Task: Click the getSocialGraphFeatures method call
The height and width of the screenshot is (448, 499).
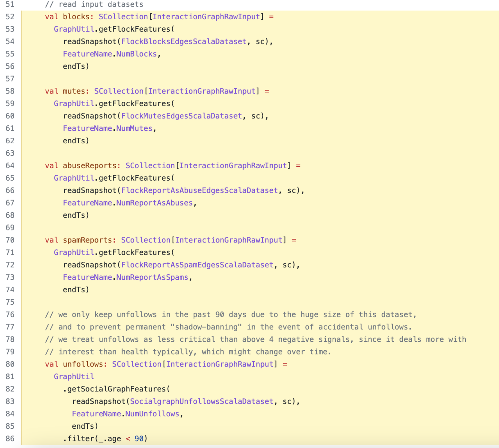Action: 116,389
